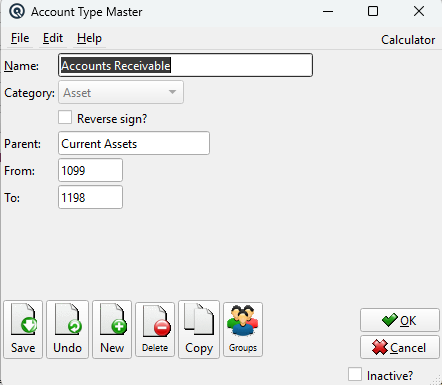Toggle the Reverse sign checkbox
The height and width of the screenshot is (385, 442).
click(x=65, y=118)
